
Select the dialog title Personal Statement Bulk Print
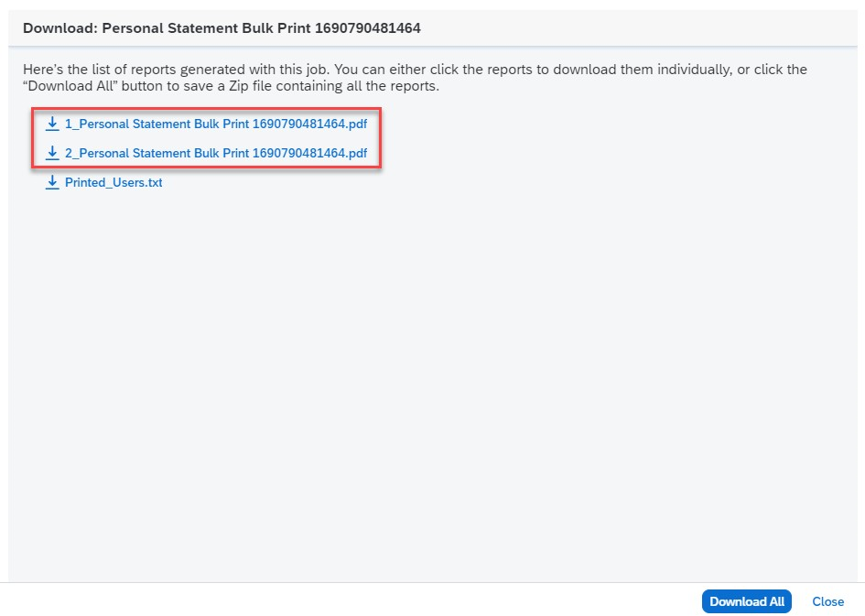pos(222,28)
